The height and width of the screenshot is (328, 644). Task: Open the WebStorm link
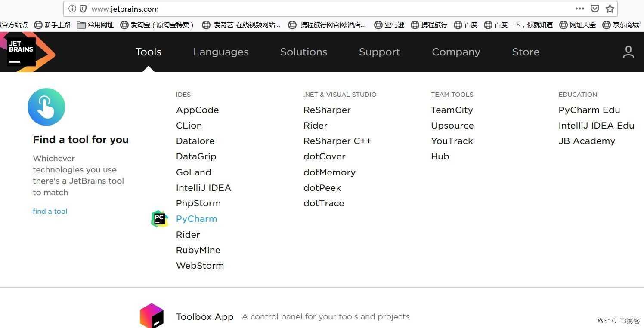pyautogui.click(x=200, y=266)
